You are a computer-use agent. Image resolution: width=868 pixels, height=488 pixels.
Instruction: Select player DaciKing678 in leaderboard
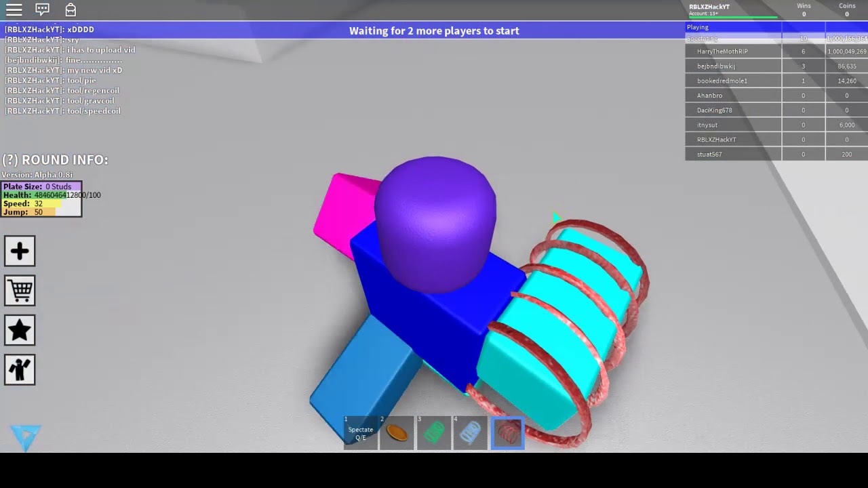[x=733, y=110]
